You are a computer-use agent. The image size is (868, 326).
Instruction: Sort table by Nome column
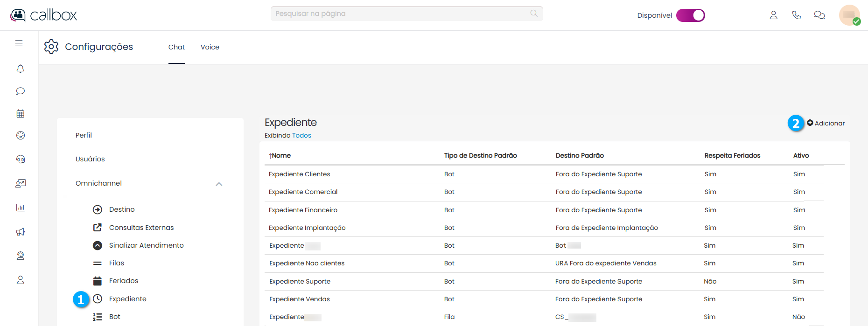[x=280, y=156]
